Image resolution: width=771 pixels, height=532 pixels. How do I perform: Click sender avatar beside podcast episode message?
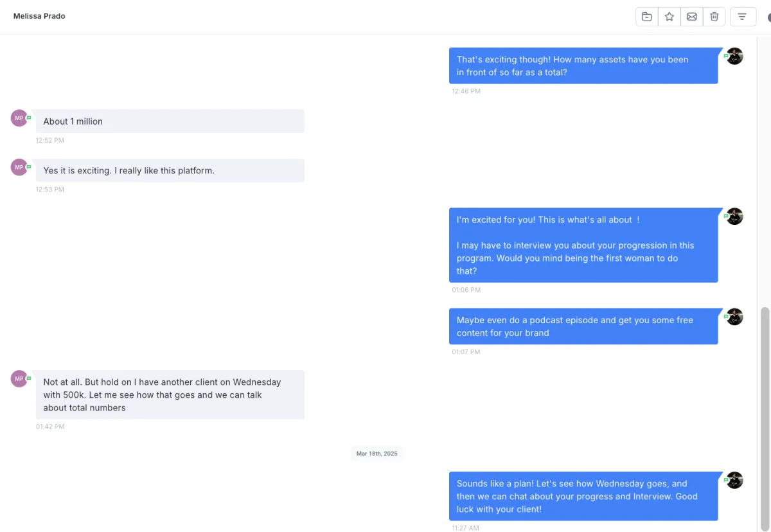[735, 317]
